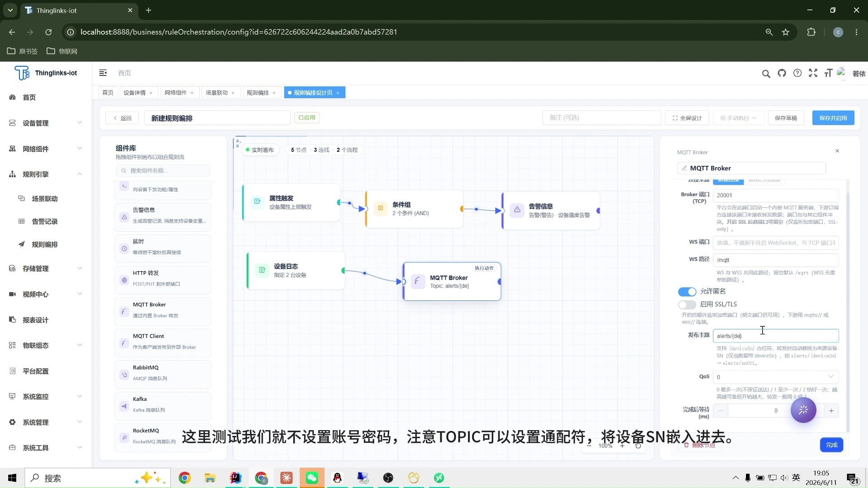Expand the 视频中心 sidebar menu

click(x=46, y=294)
